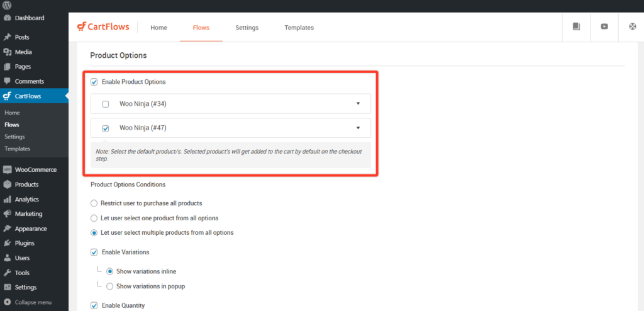This screenshot has width=644, height=311.
Task: Toggle Enable Quantity checkbox
Action: [94, 306]
